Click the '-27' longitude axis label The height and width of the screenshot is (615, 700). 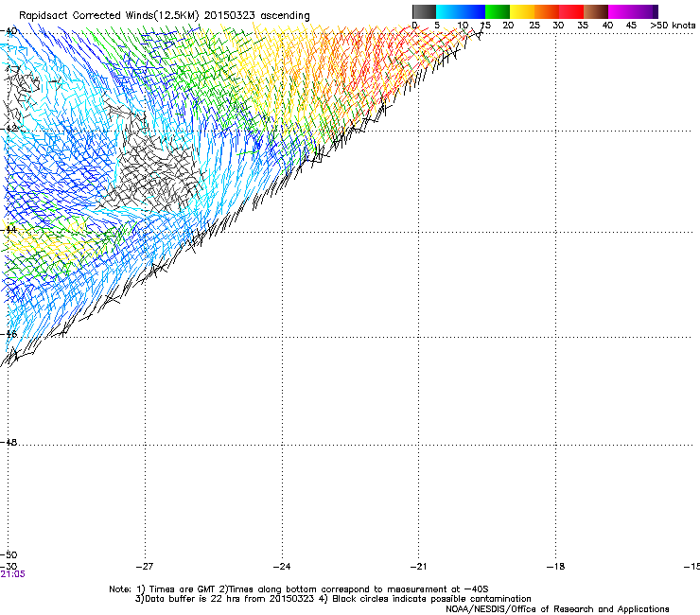tap(145, 567)
